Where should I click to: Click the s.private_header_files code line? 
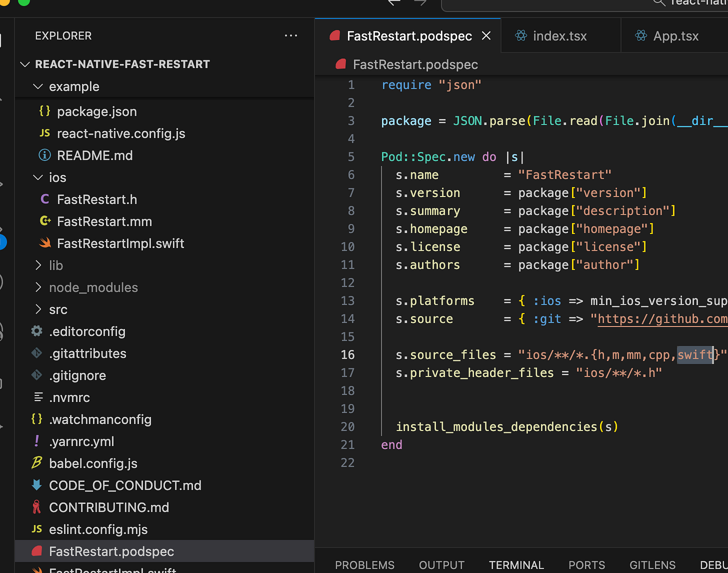pos(528,373)
